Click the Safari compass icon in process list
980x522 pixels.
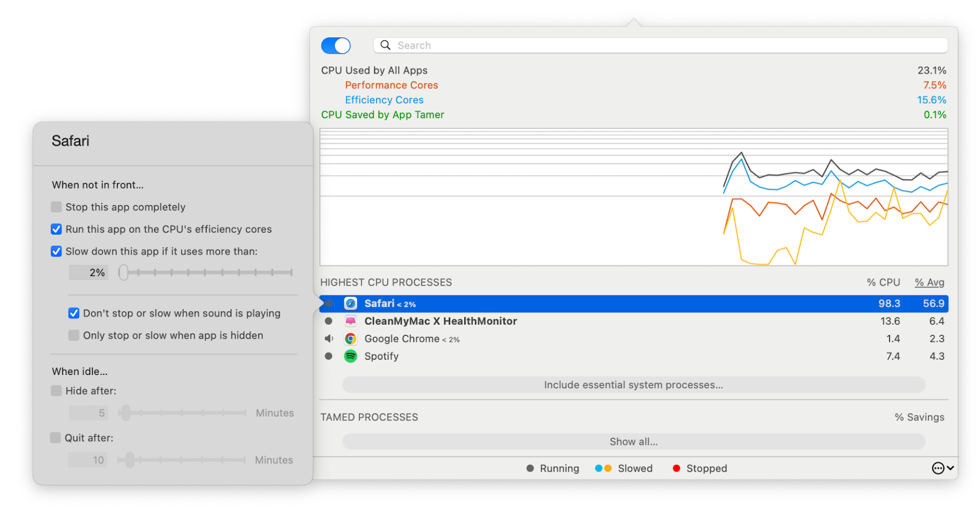(350, 303)
